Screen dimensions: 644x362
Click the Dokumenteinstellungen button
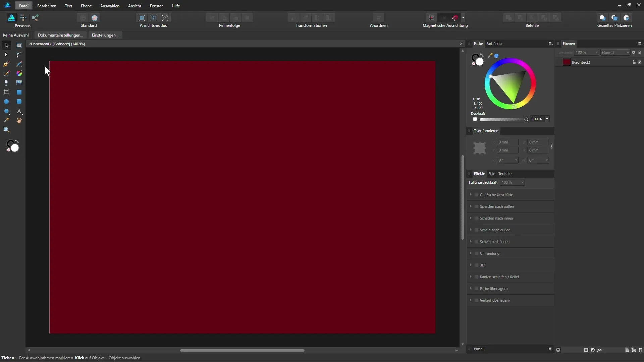coord(60,35)
